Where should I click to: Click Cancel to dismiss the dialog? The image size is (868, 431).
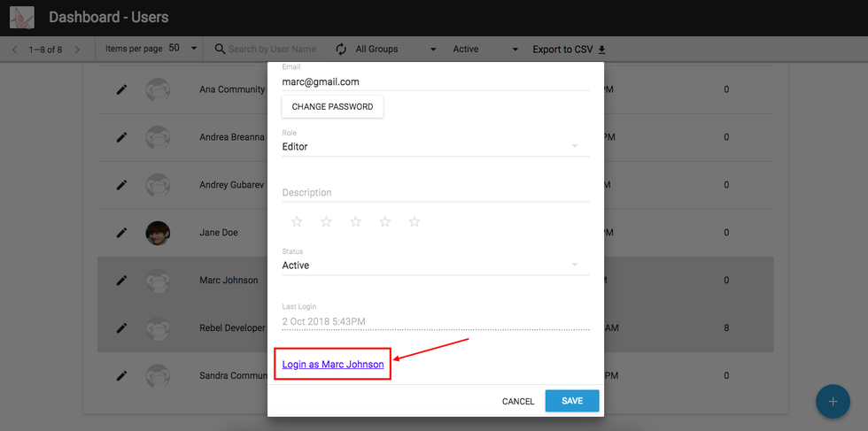point(518,402)
